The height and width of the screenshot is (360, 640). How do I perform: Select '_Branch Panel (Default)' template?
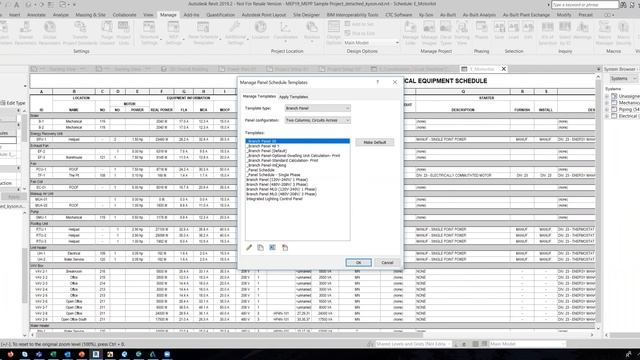267,151
